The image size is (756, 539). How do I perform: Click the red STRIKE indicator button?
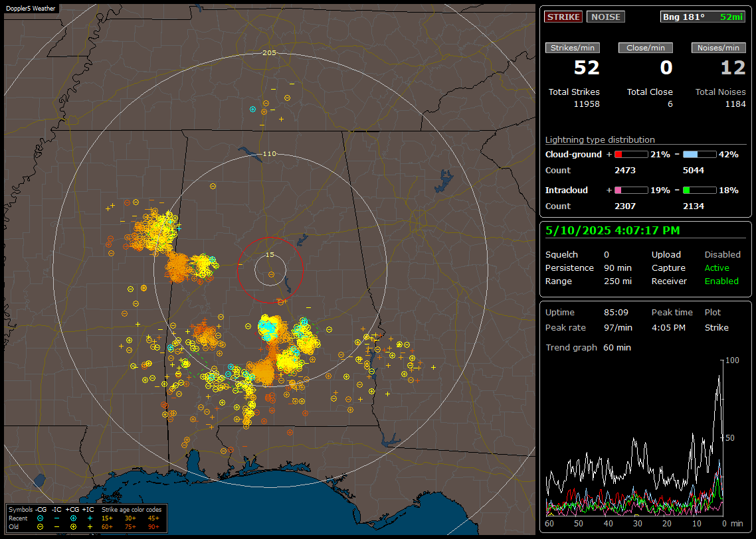tap(563, 17)
